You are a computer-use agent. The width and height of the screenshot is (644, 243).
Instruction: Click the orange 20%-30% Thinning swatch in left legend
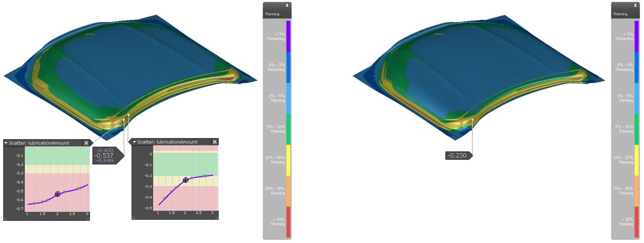288,191
